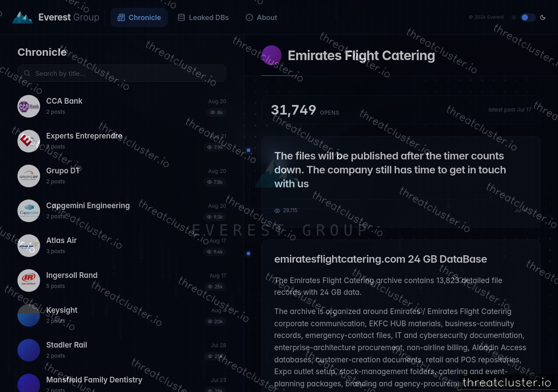Click the Chronicle newspaper icon
Screen dimensions: 558x392
pyautogui.click(x=121, y=17)
